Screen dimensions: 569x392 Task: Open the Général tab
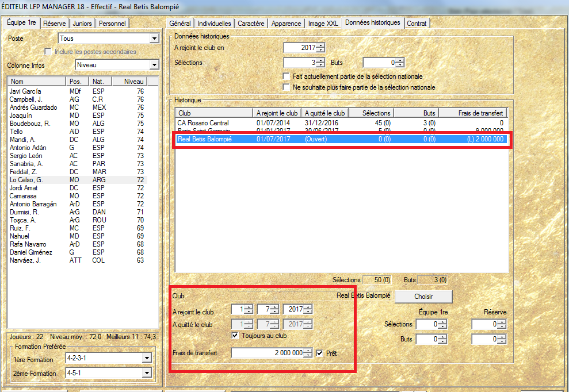tap(180, 23)
